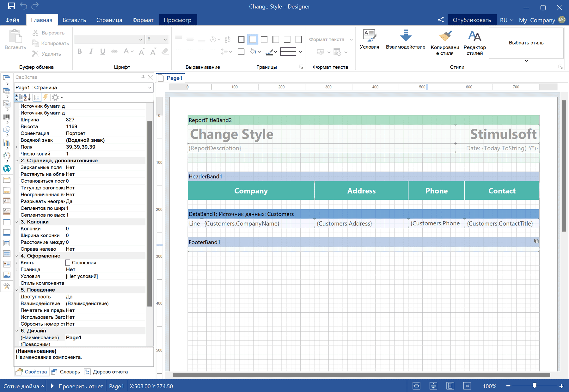Expand the styles gallery arrow
The image size is (569, 392).
tap(526, 61)
